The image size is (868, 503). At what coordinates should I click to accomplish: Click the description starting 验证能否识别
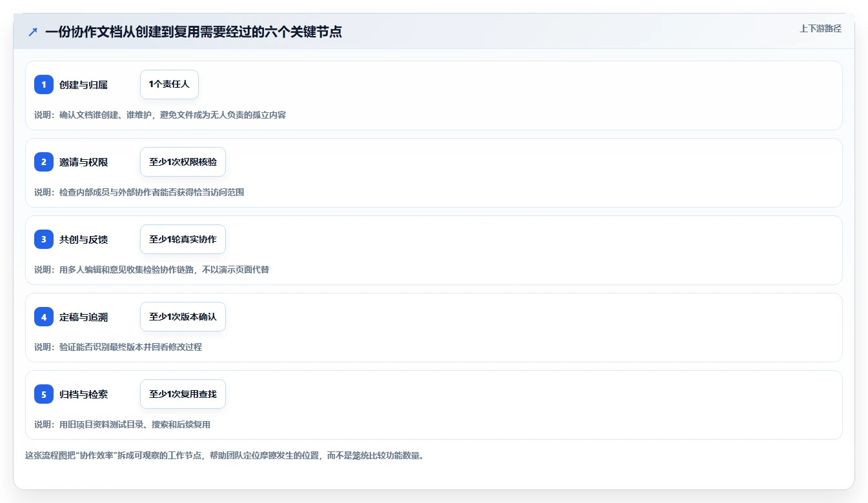coord(118,347)
